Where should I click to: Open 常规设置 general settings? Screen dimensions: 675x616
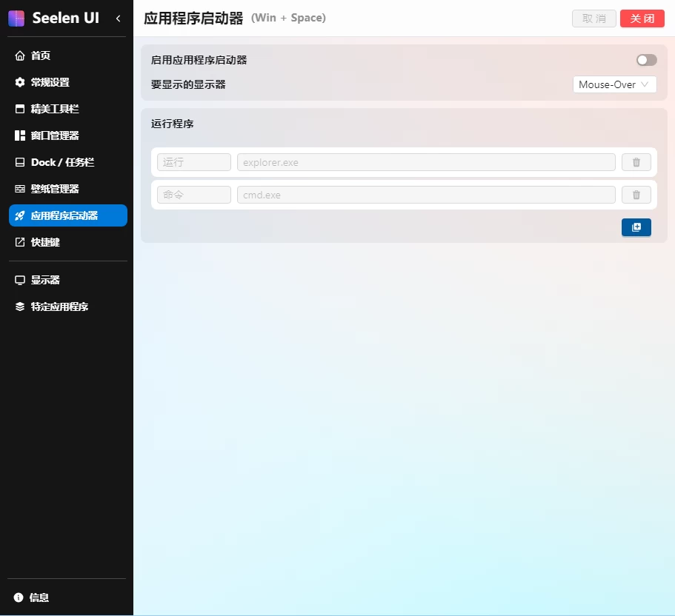tap(50, 82)
